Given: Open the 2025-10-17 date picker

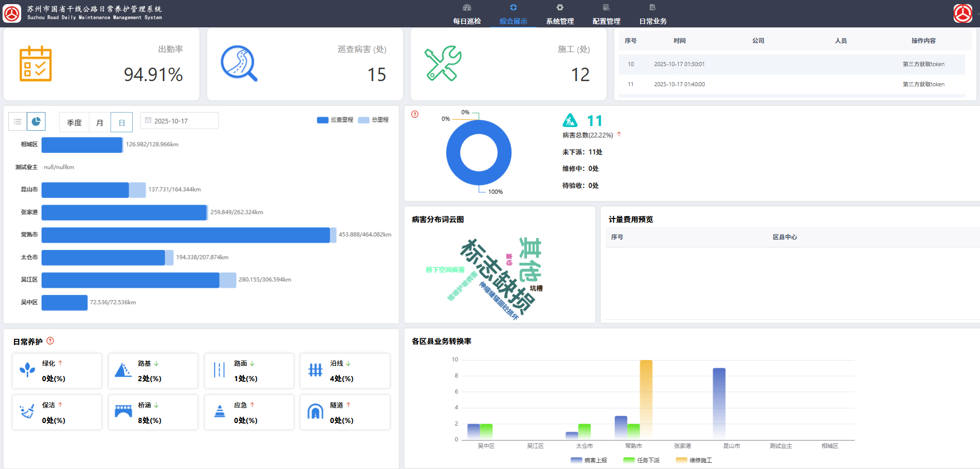Looking at the screenshot, I should (179, 121).
